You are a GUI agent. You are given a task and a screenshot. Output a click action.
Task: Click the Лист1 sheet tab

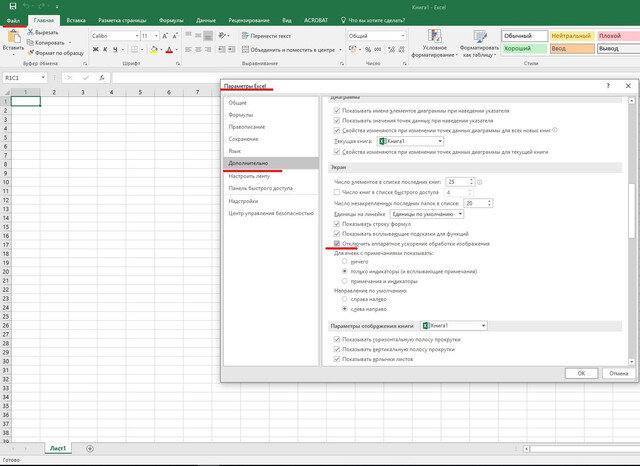pyautogui.click(x=58, y=448)
